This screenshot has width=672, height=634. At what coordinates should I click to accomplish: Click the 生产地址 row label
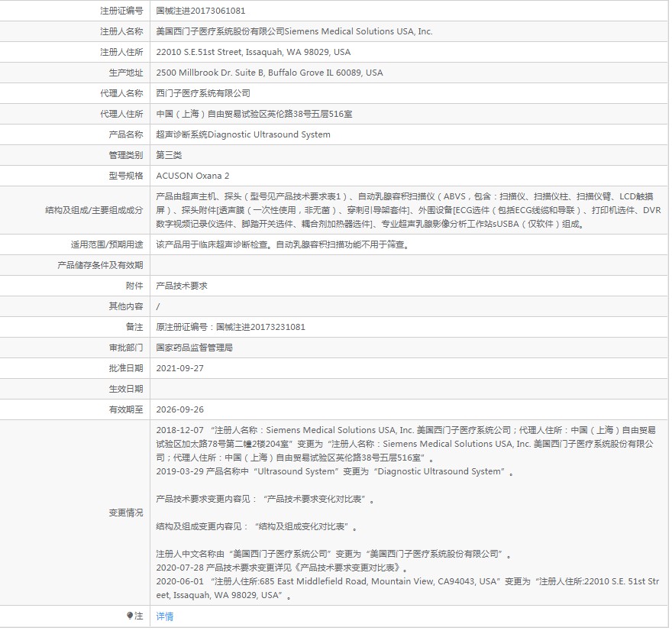click(x=126, y=73)
